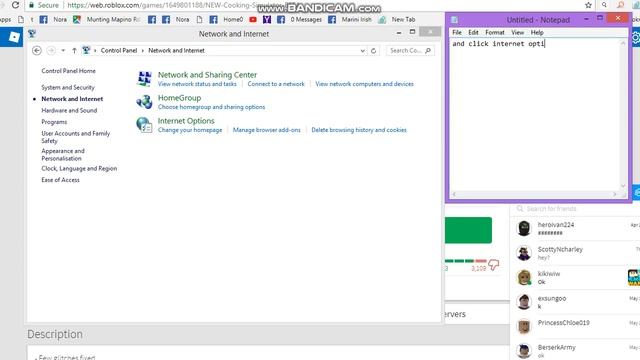640x360 pixels.
Task: Click the Control Panel back arrow
Action: pyautogui.click(x=37, y=51)
